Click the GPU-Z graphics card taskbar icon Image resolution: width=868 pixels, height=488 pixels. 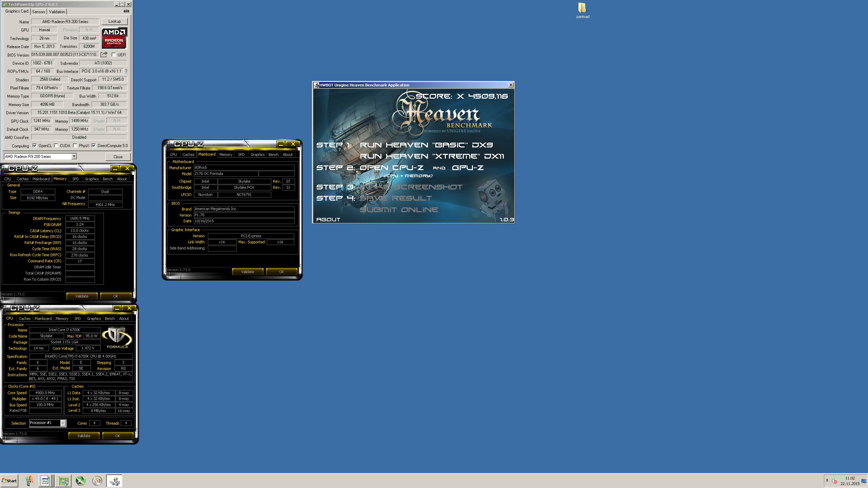[x=63, y=481]
